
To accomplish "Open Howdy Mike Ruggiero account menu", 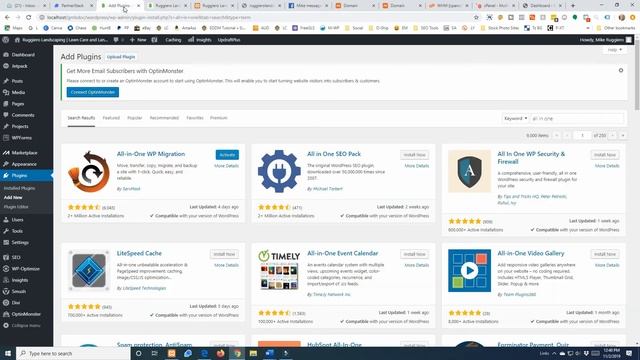I will pyautogui.click(x=606, y=40).
